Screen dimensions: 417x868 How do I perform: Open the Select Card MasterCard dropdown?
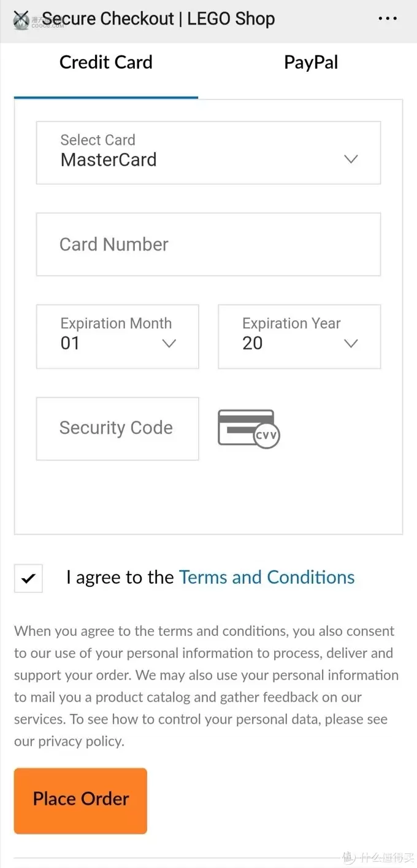click(208, 153)
